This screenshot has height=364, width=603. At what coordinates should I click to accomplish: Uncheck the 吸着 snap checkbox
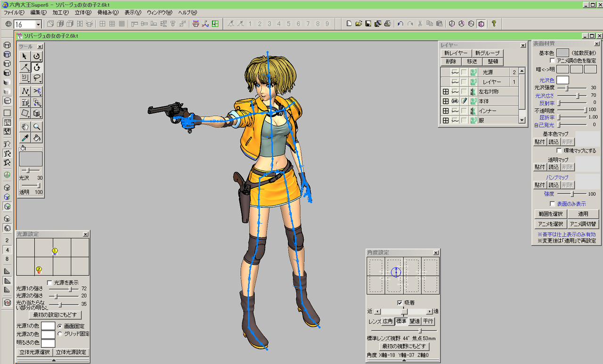(x=399, y=302)
